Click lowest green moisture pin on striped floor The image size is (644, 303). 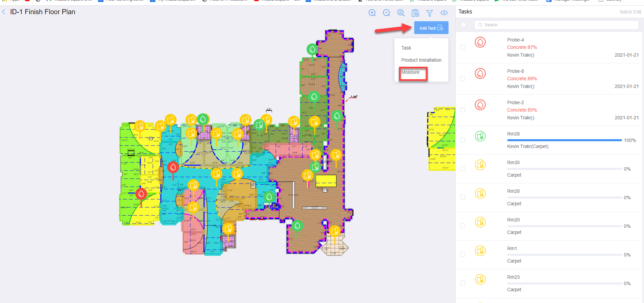(297, 226)
